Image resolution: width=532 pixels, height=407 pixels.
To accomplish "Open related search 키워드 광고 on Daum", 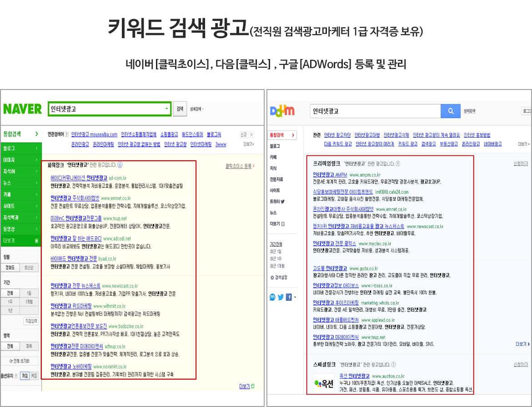I will (407, 144).
